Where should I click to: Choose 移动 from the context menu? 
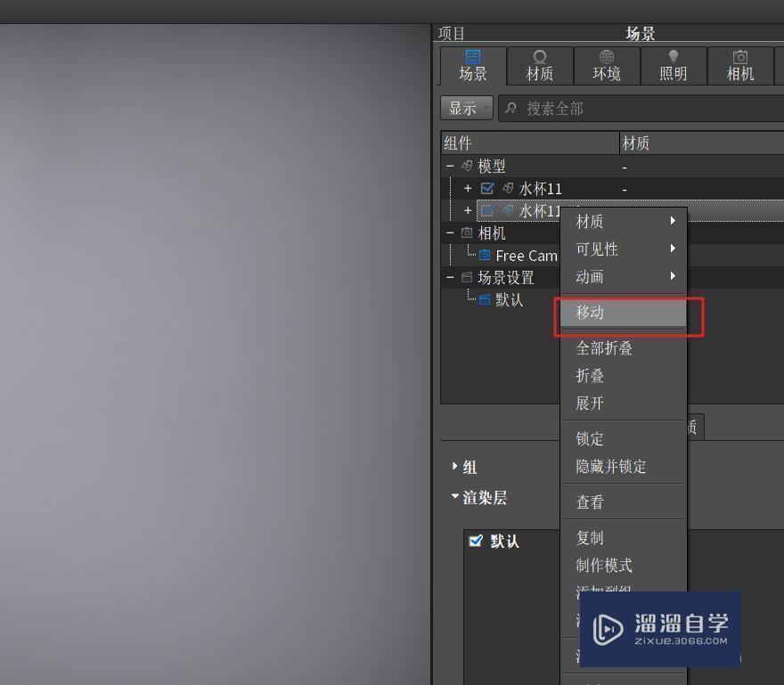pyautogui.click(x=591, y=313)
